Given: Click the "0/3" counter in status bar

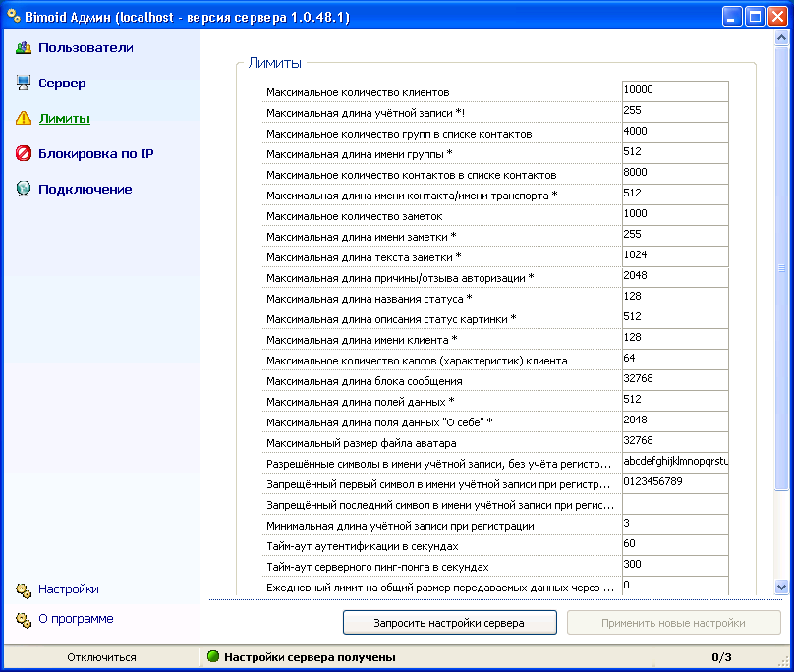Looking at the screenshot, I should (x=721, y=657).
